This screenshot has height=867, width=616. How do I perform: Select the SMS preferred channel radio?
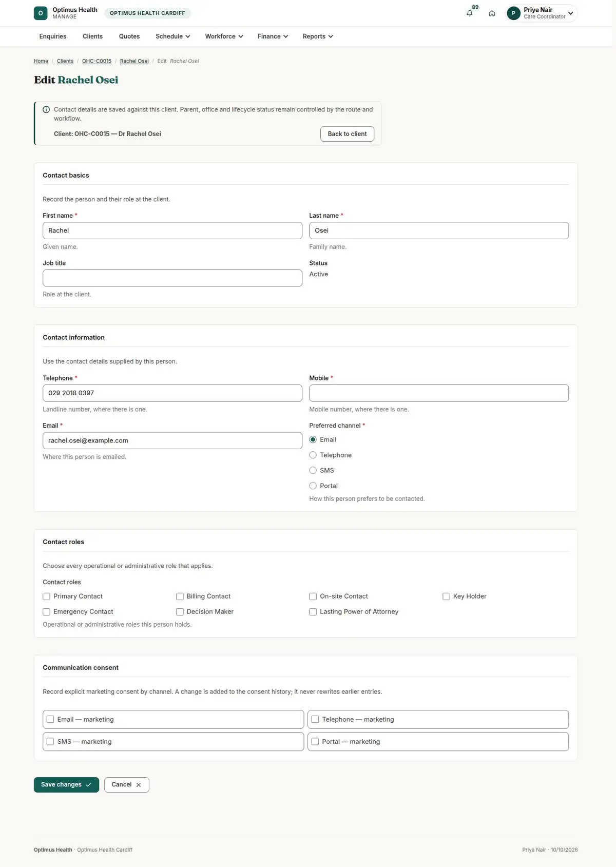pos(313,470)
